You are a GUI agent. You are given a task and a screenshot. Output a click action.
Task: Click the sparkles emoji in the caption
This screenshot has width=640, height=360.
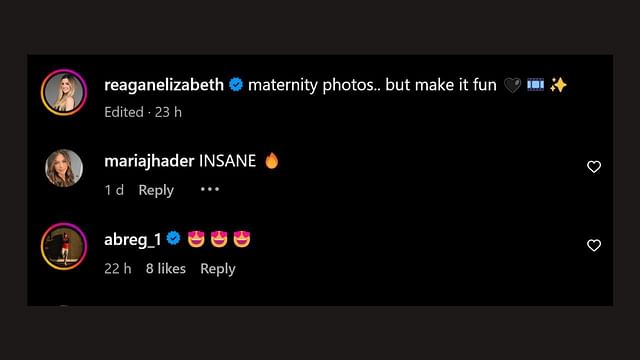point(558,85)
